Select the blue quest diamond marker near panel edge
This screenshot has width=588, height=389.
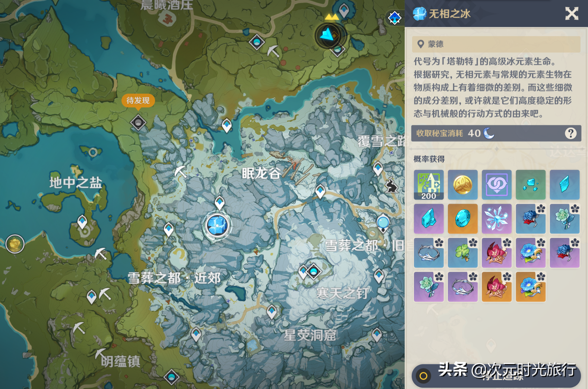click(395, 18)
